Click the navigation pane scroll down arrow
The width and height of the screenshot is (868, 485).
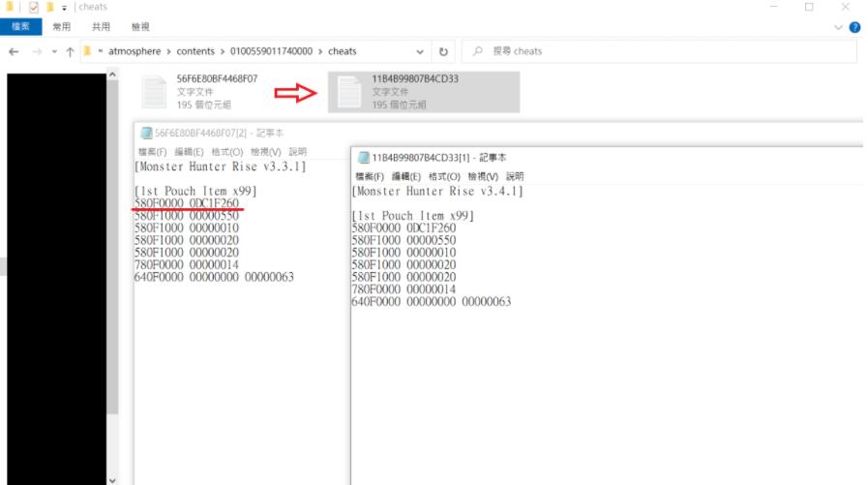pos(112,480)
